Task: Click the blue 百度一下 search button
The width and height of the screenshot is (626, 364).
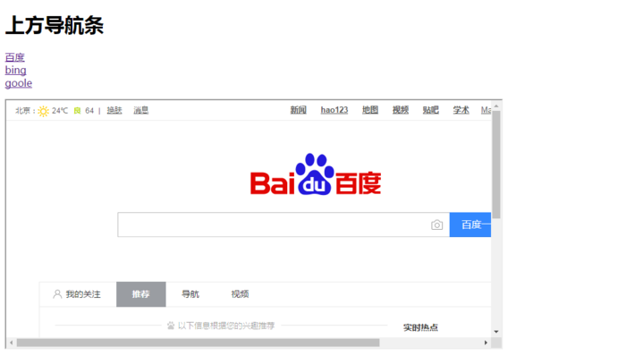Action: click(470, 224)
